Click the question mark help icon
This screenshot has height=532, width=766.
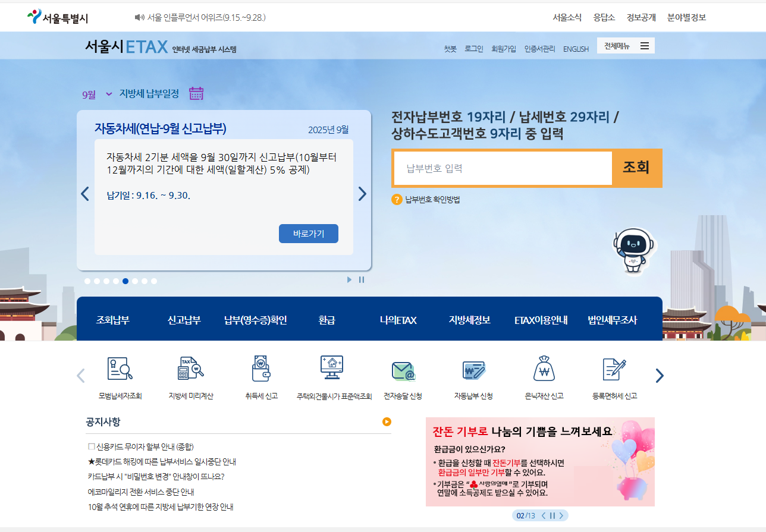397,200
